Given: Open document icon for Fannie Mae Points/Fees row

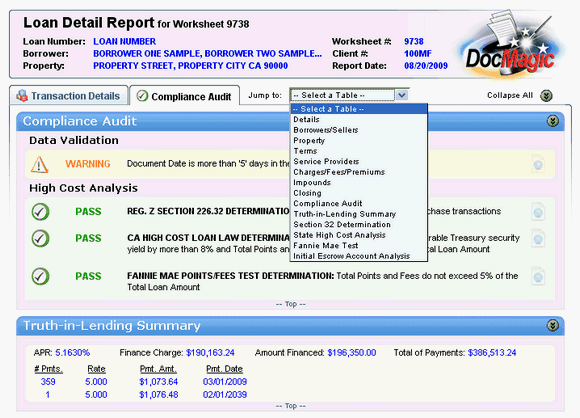Looking at the screenshot, I should 538,276.
